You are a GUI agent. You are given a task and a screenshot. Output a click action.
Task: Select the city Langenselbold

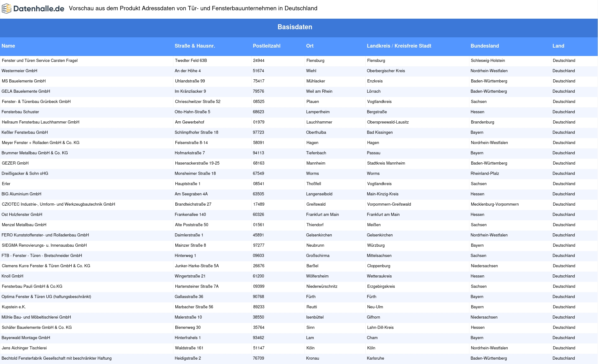click(319, 194)
